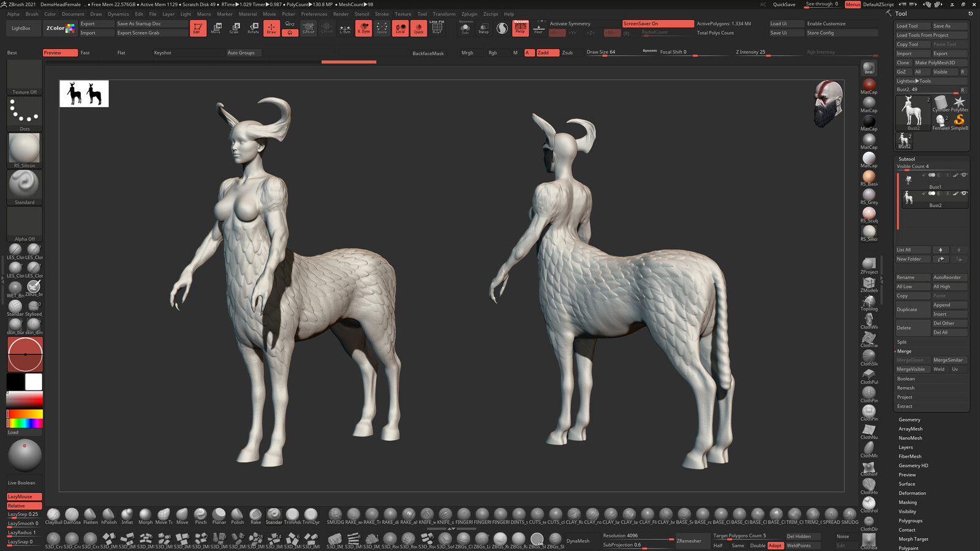Select the DamStandard brush
980x551 pixels.
tap(72, 516)
